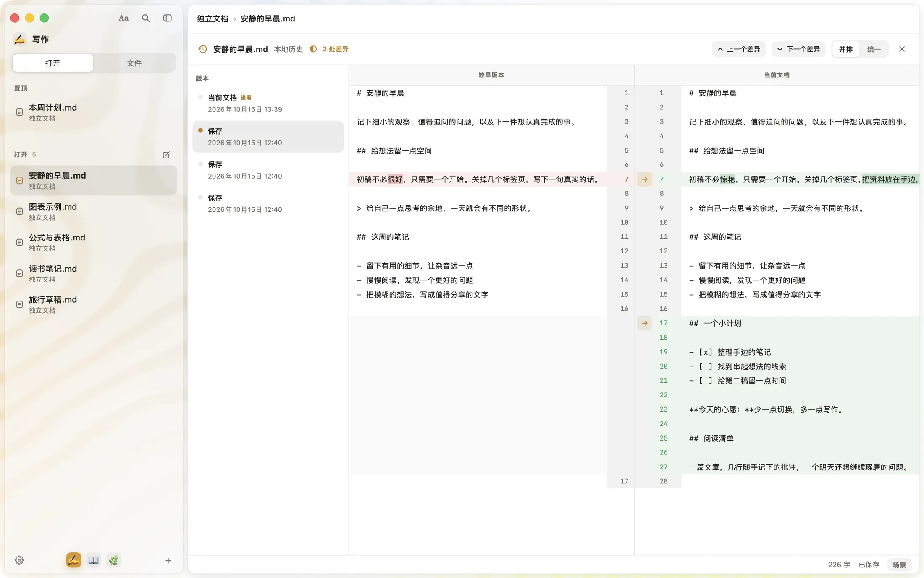Click task line 找到串起想法的线索
This screenshot has height=578, width=924.
coord(738,367)
